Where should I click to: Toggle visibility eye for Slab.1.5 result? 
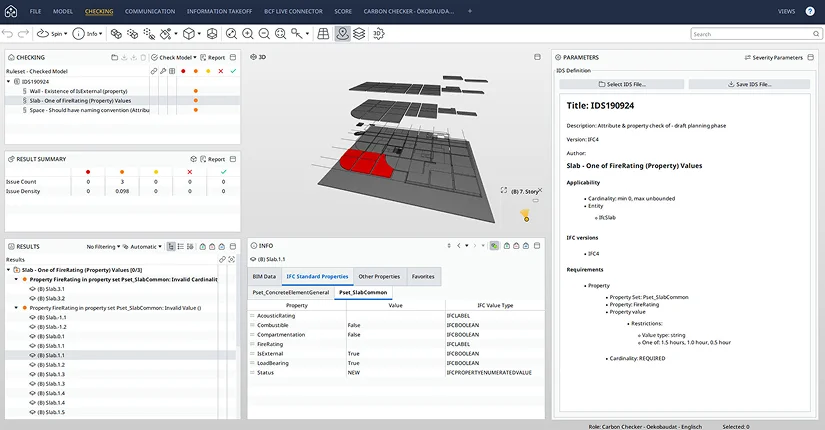coord(31,412)
